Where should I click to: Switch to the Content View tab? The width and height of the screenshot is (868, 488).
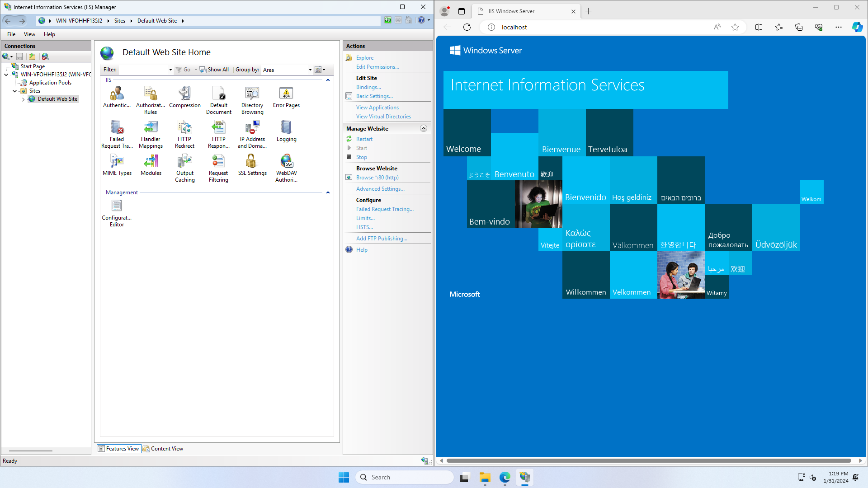point(163,449)
